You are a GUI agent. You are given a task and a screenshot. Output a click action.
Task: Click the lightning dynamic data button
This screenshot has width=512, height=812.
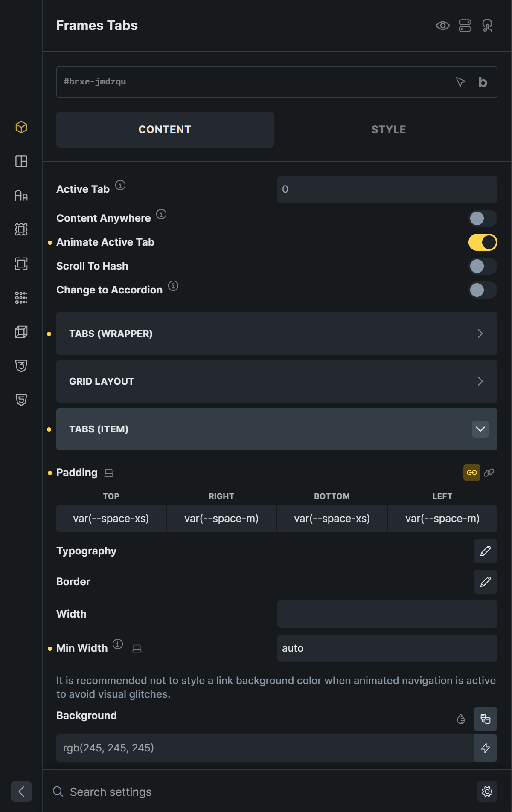(486, 748)
